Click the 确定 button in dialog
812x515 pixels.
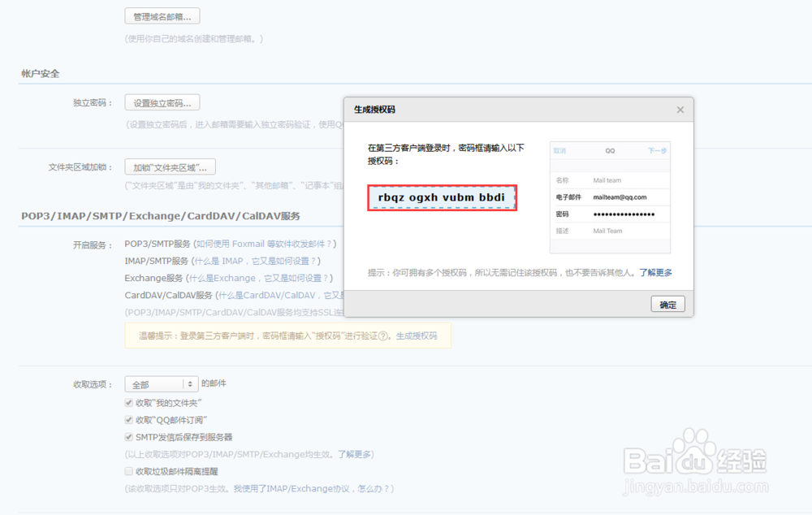tap(667, 304)
